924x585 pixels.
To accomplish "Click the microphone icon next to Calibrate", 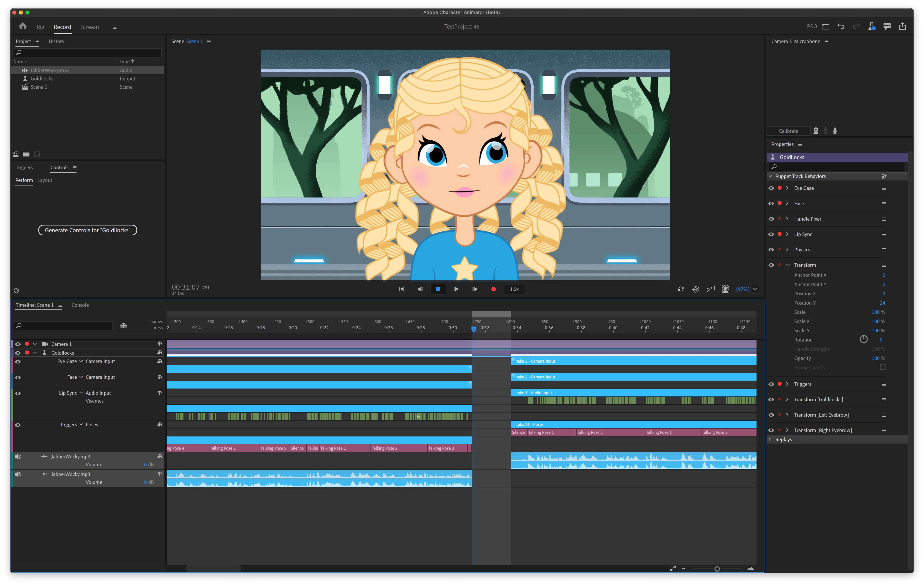I will [x=835, y=131].
